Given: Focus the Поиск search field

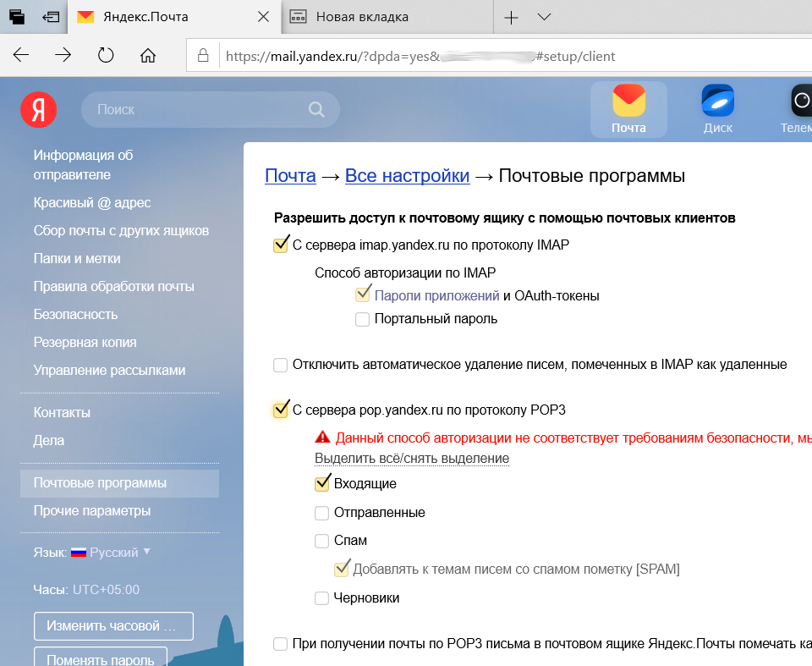Looking at the screenshot, I should pos(211,109).
